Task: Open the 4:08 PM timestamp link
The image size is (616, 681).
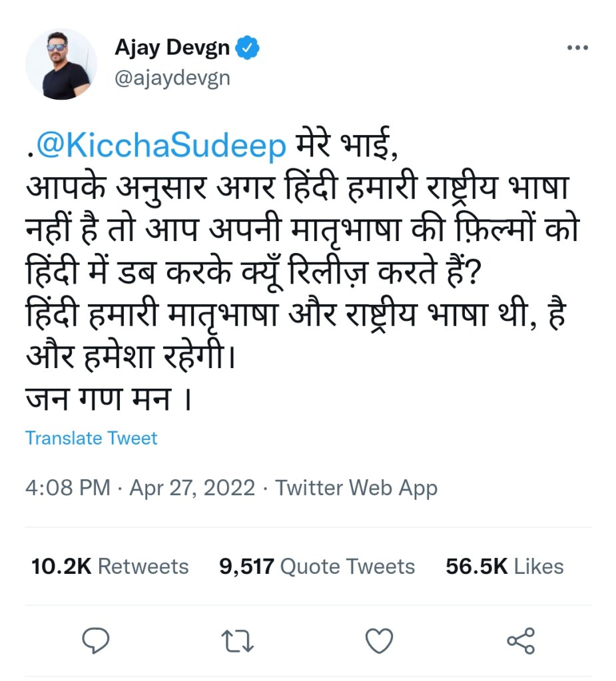Action: click(x=67, y=489)
